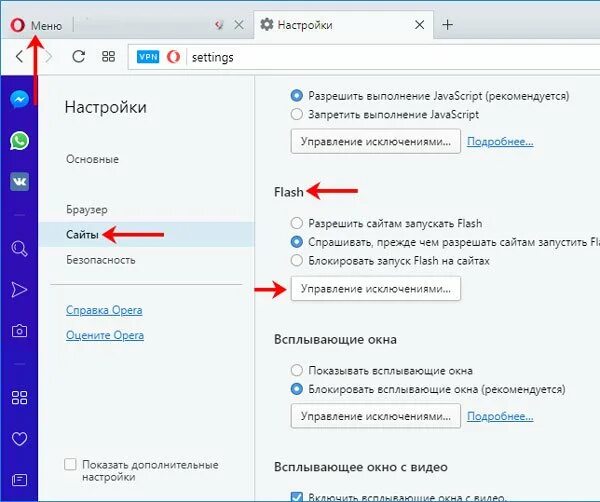Open VK messenger in sidebar
600x502 pixels.
tap(20, 181)
